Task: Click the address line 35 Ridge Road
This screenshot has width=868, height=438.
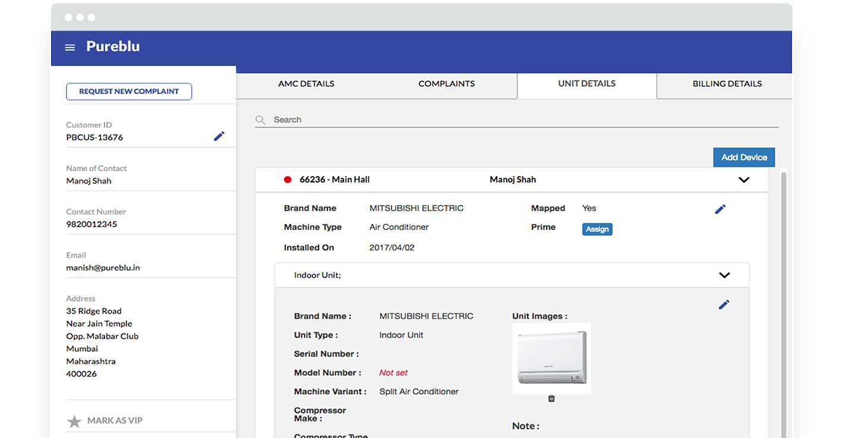Action: click(94, 311)
